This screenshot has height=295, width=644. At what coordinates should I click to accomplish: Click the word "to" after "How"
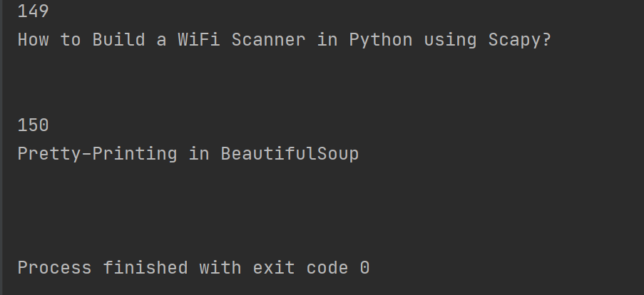71,40
